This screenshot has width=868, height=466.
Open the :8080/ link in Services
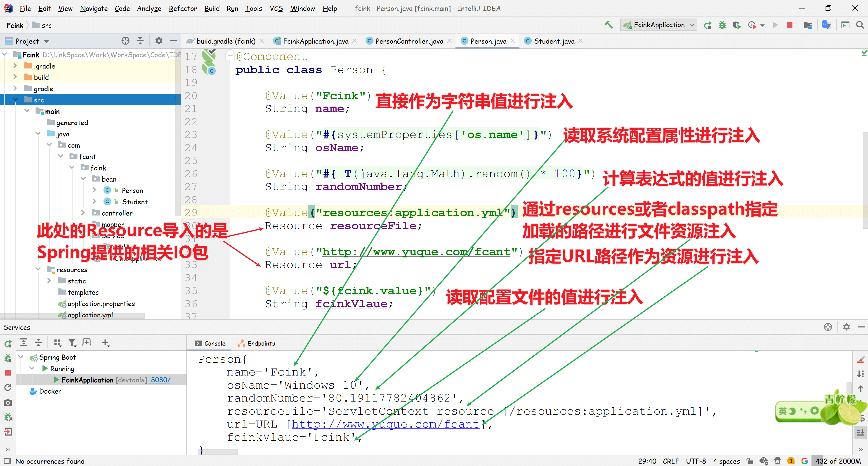click(160, 380)
